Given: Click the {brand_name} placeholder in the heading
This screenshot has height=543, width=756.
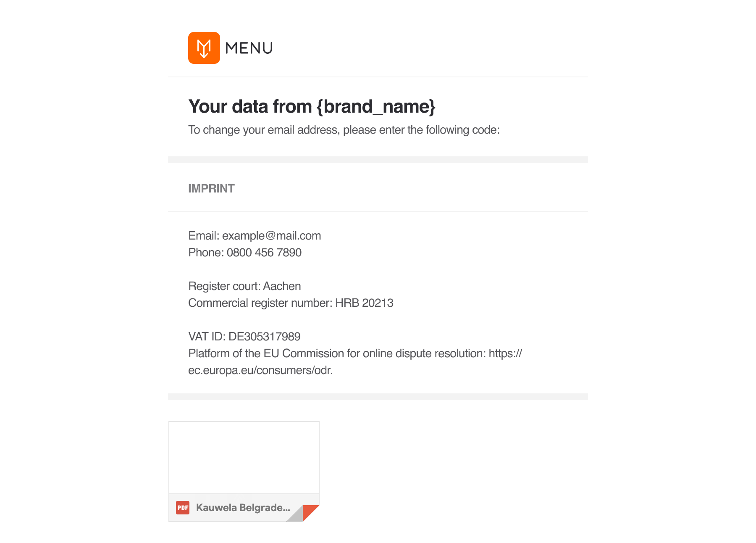Looking at the screenshot, I should tap(376, 107).
